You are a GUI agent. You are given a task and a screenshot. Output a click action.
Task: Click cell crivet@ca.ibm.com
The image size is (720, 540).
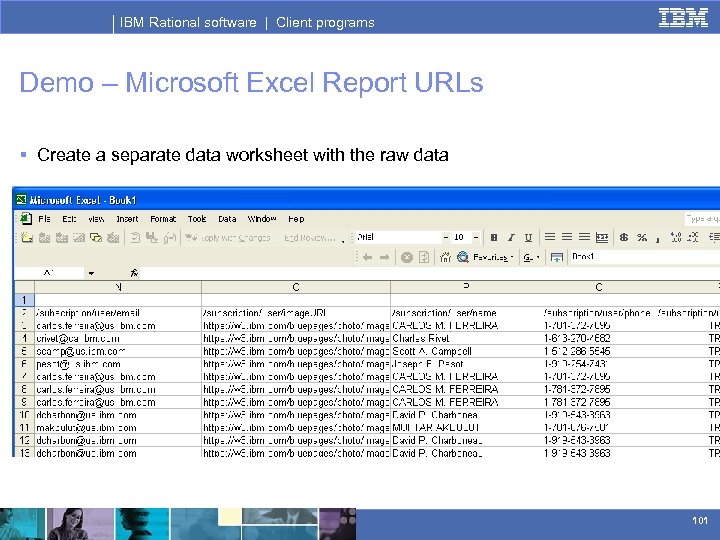tap(118, 338)
